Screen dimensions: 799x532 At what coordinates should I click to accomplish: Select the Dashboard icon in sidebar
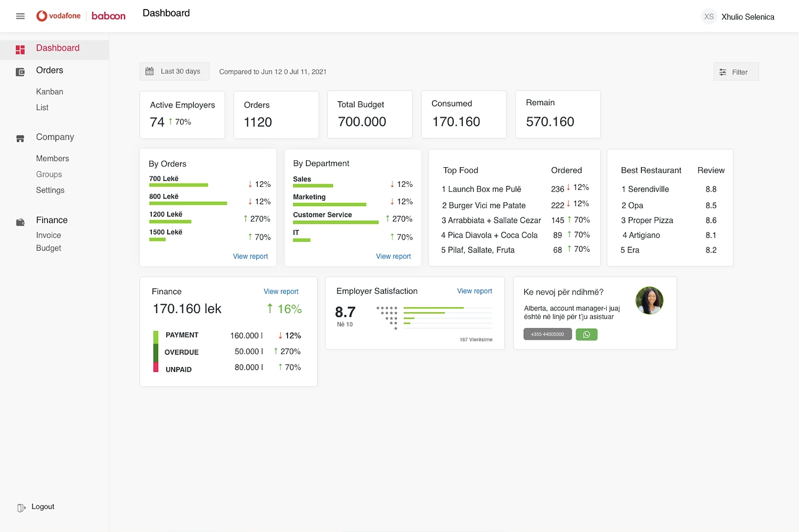(x=20, y=49)
